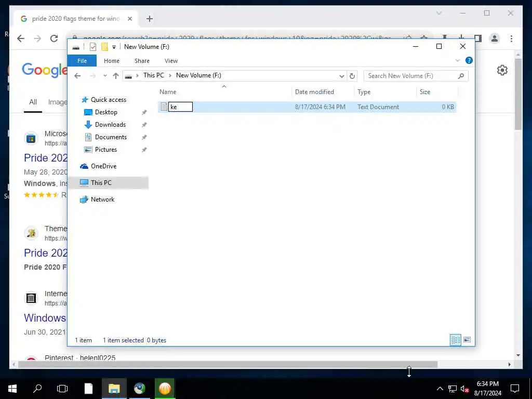Select This PC in the navigation pane
Screen dimensions: 532x399
[101, 183]
